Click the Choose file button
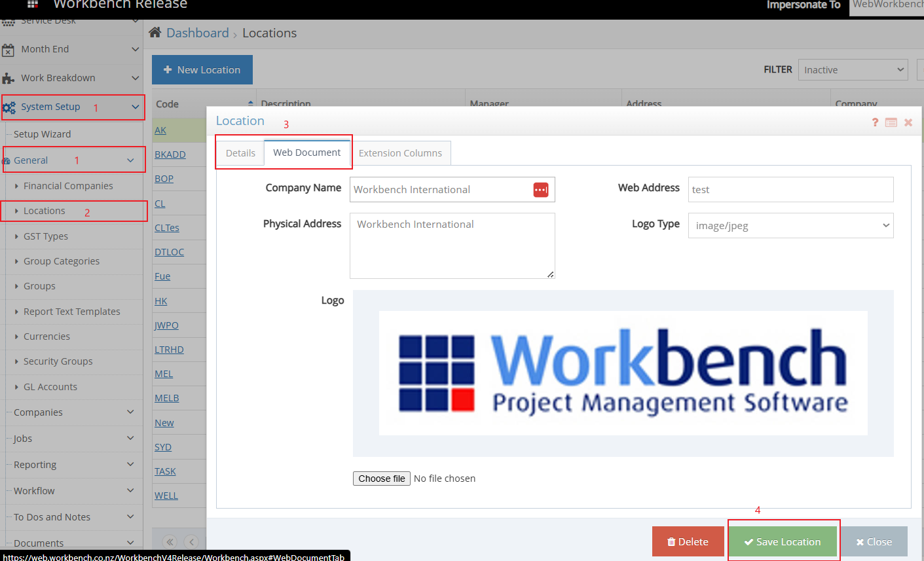The height and width of the screenshot is (561, 924). (x=382, y=479)
